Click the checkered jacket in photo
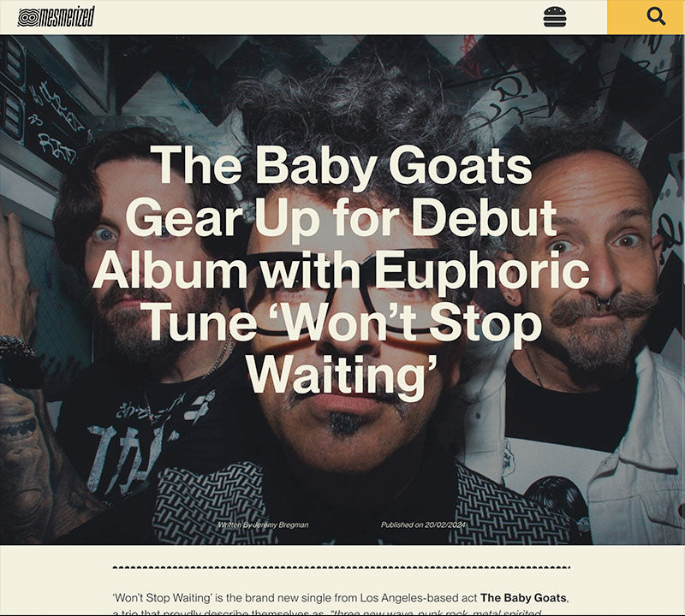This screenshot has width=685, height=616. (210, 502)
